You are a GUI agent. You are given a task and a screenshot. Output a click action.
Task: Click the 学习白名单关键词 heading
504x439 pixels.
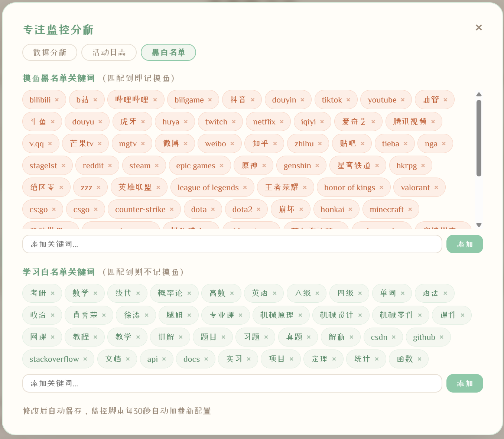pos(59,272)
